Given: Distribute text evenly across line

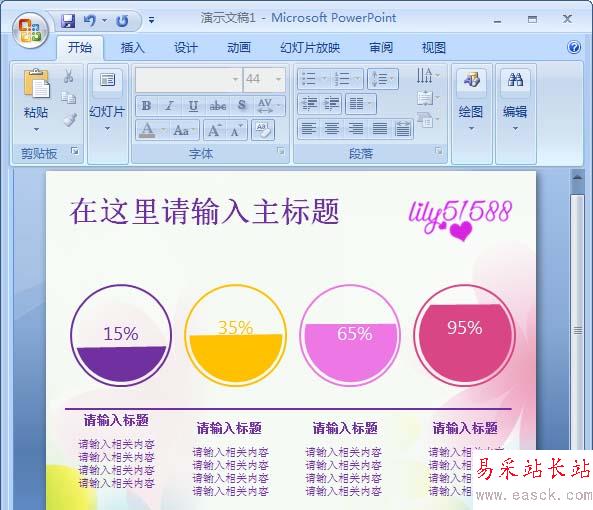Looking at the screenshot, I should 403,129.
